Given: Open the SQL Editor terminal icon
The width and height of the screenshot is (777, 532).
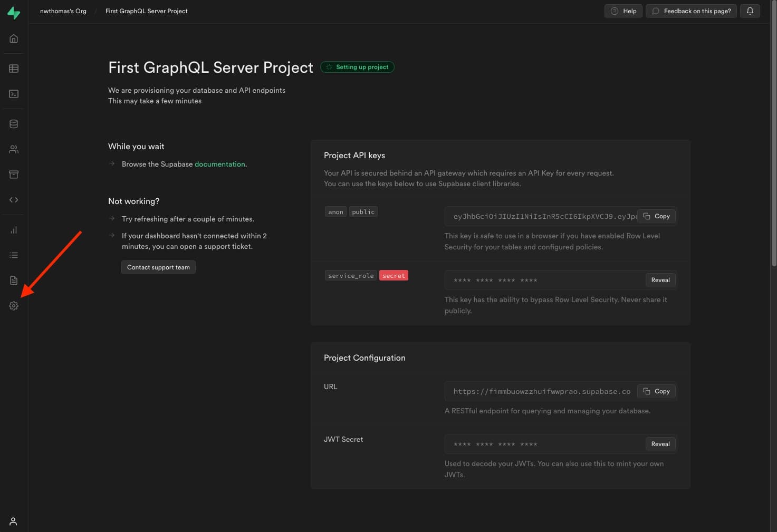Looking at the screenshot, I should 14,94.
